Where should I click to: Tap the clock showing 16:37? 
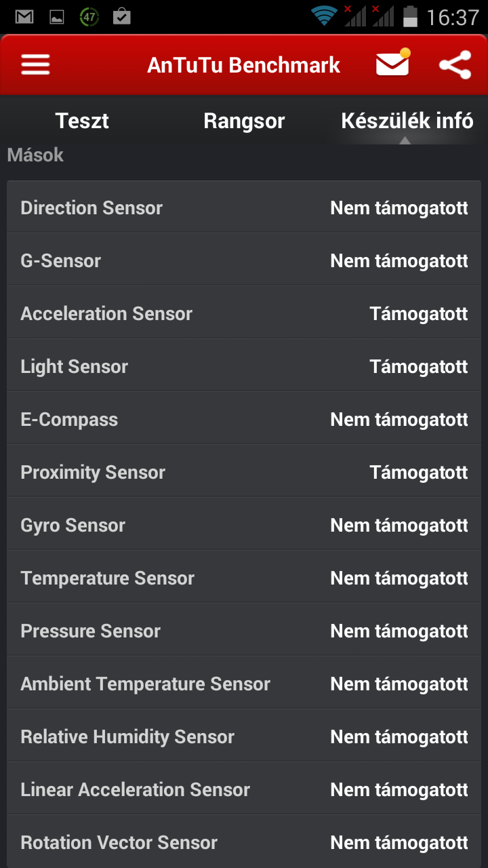coord(452,17)
